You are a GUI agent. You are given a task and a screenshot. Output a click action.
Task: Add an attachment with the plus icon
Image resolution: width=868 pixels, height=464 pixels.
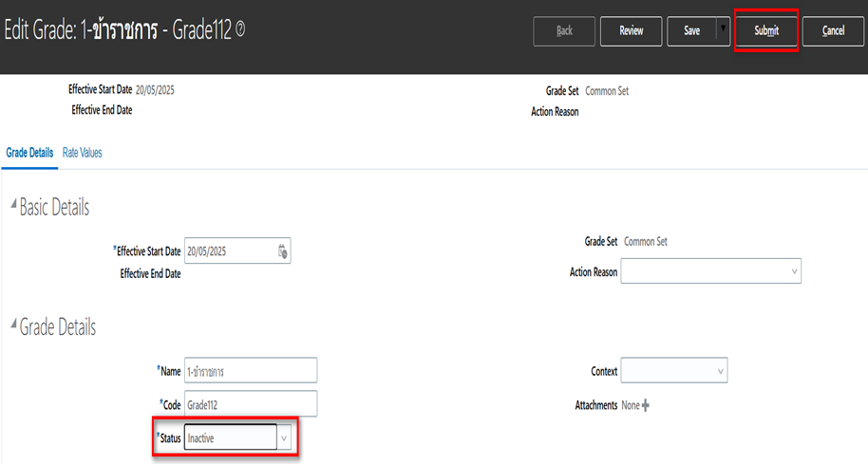click(646, 405)
